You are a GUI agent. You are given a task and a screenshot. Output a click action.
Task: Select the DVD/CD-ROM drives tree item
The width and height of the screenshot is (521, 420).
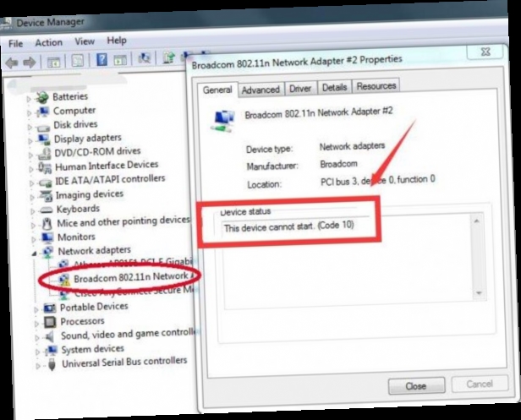97,152
